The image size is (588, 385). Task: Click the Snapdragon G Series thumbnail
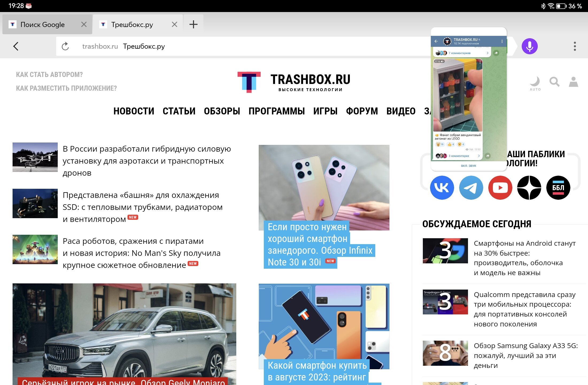point(445,302)
